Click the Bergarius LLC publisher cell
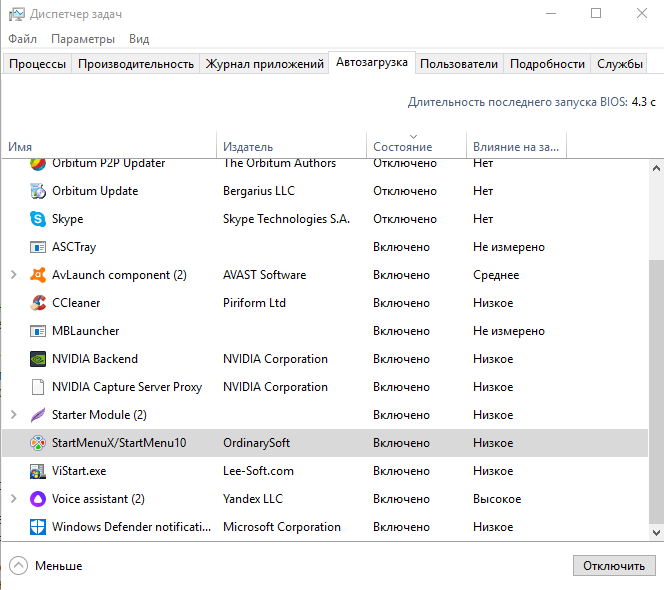This screenshot has height=590, width=664. pos(259,191)
